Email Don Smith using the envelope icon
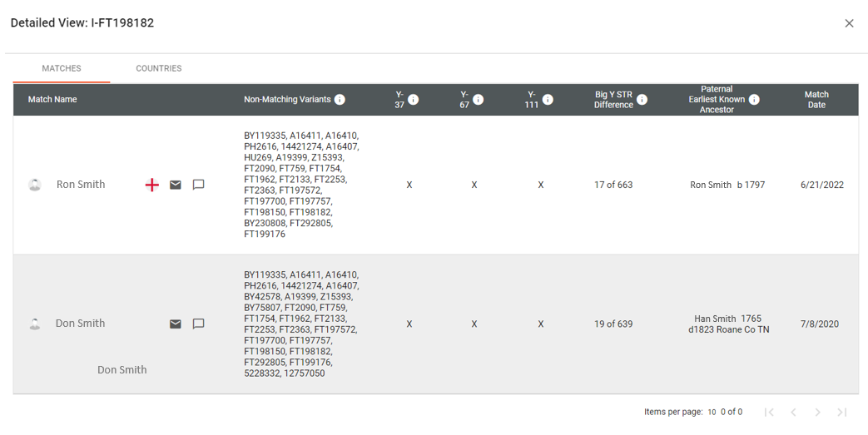The width and height of the screenshot is (868, 435). point(176,324)
